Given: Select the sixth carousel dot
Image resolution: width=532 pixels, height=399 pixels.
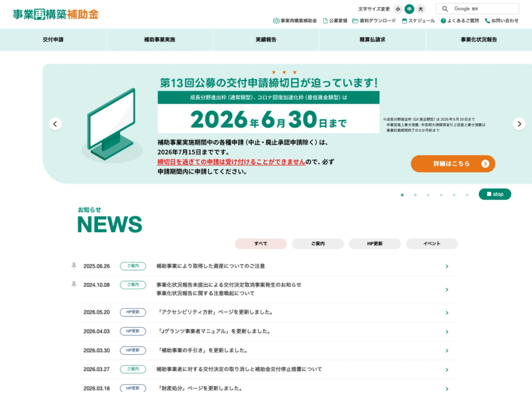Looking at the screenshot, I should point(467,195).
